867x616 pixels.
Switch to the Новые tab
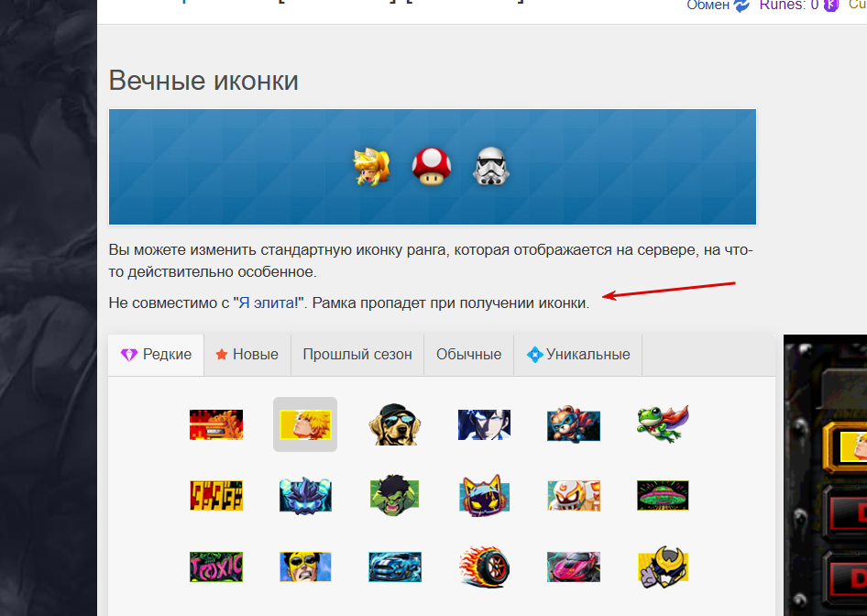tap(247, 355)
